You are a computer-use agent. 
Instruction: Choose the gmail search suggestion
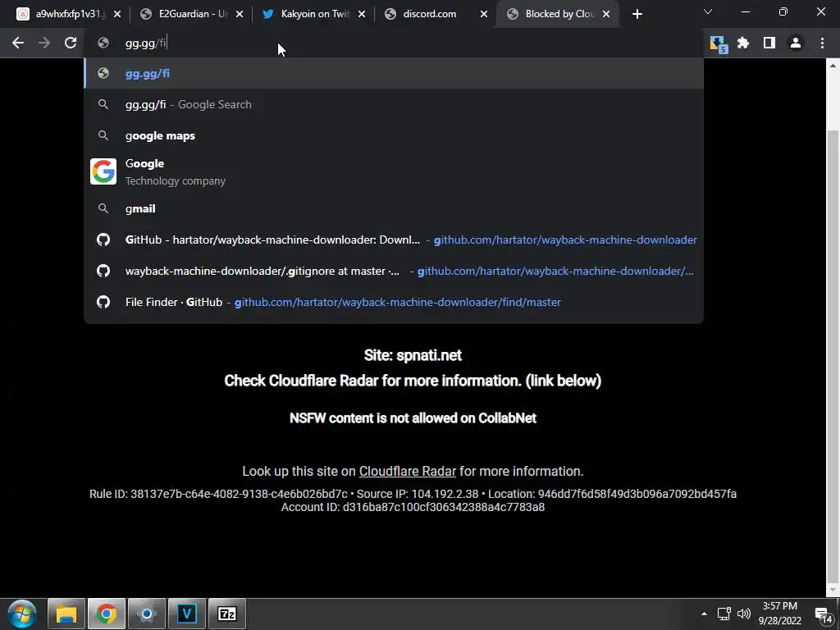click(394, 208)
